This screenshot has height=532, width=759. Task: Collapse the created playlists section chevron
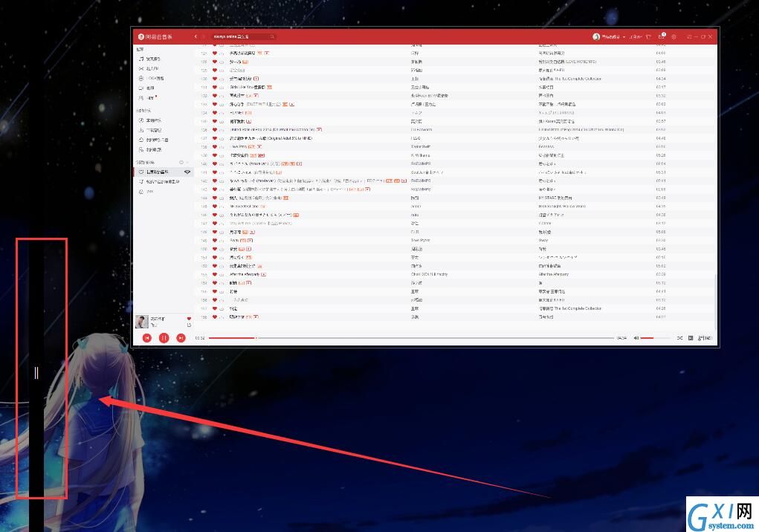click(x=188, y=163)
